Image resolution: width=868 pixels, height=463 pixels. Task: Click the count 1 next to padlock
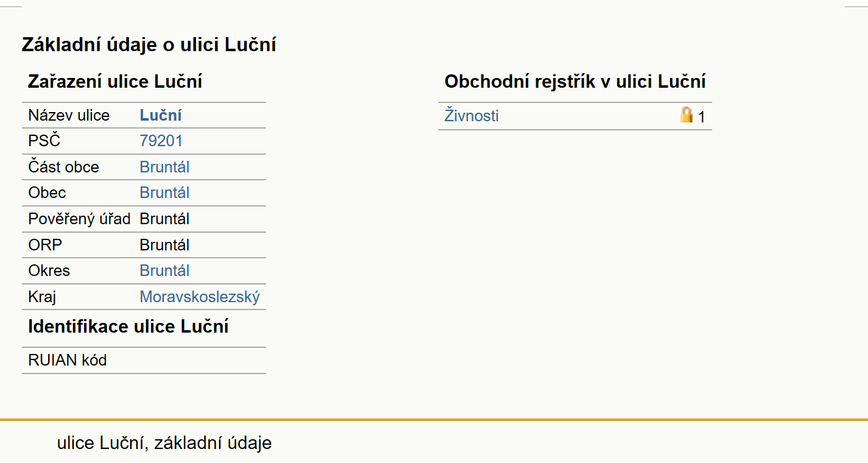701,117
